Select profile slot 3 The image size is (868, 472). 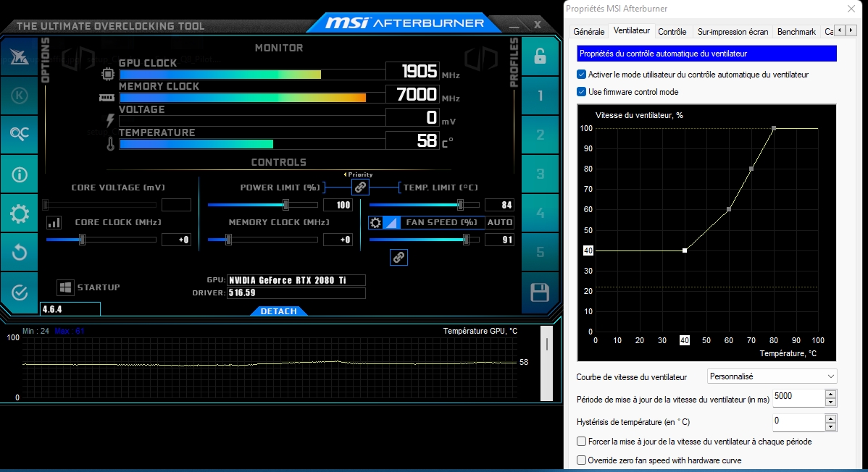click(541, 174)
